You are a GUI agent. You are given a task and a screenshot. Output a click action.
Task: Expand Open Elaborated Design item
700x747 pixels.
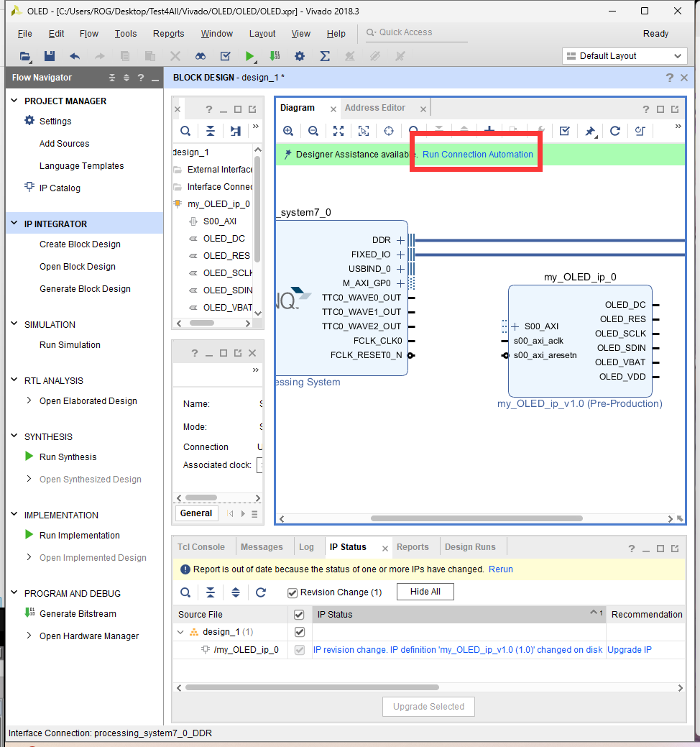point(29,400)
